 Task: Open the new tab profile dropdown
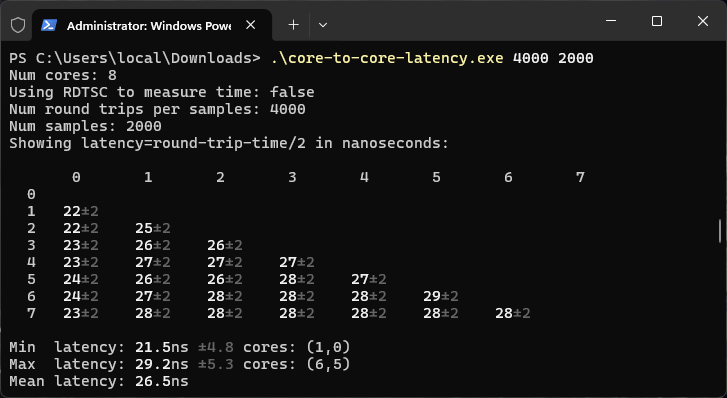coord(323,25)
